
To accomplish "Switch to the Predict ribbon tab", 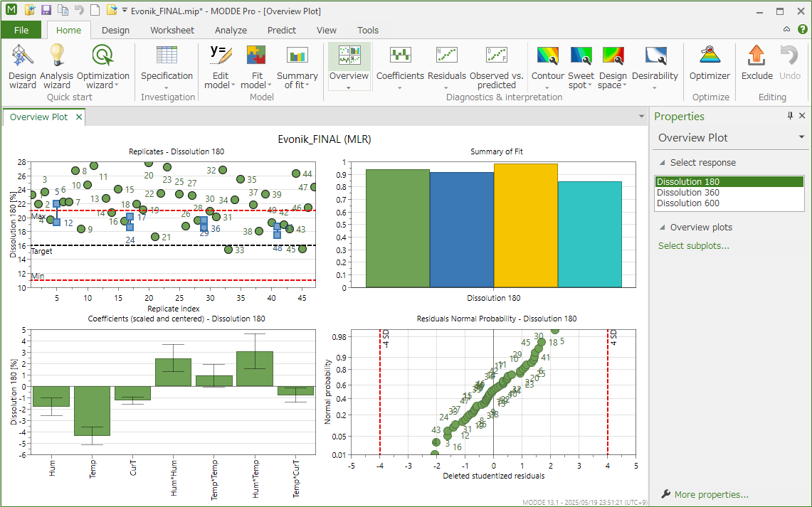I will pyautogui.click(x=282, y=30).
